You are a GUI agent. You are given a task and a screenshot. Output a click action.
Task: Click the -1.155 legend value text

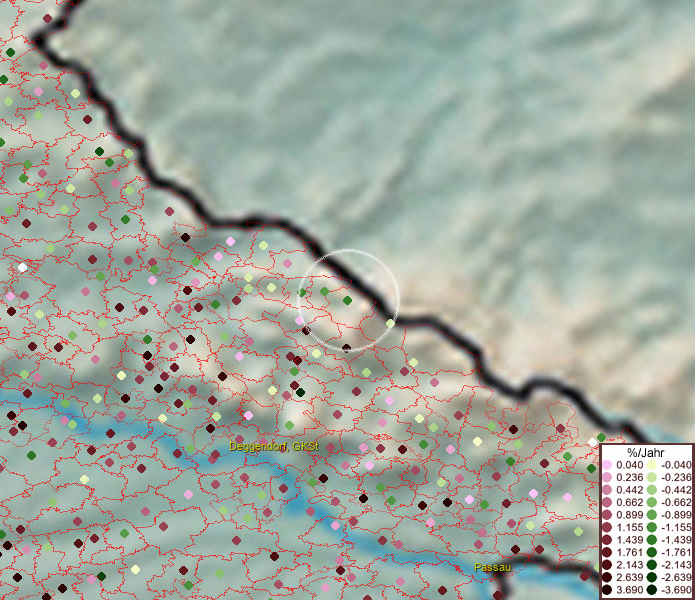[x=676, y=527]
